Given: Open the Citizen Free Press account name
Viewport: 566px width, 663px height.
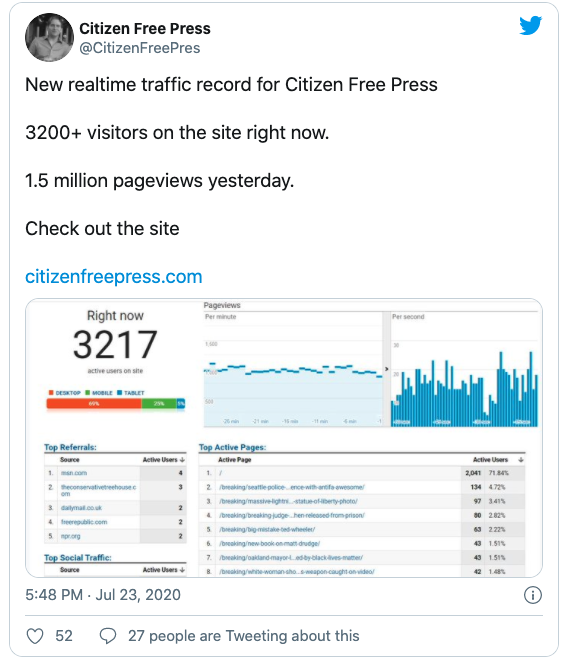Looking at the screenshot, I should 145,28.
